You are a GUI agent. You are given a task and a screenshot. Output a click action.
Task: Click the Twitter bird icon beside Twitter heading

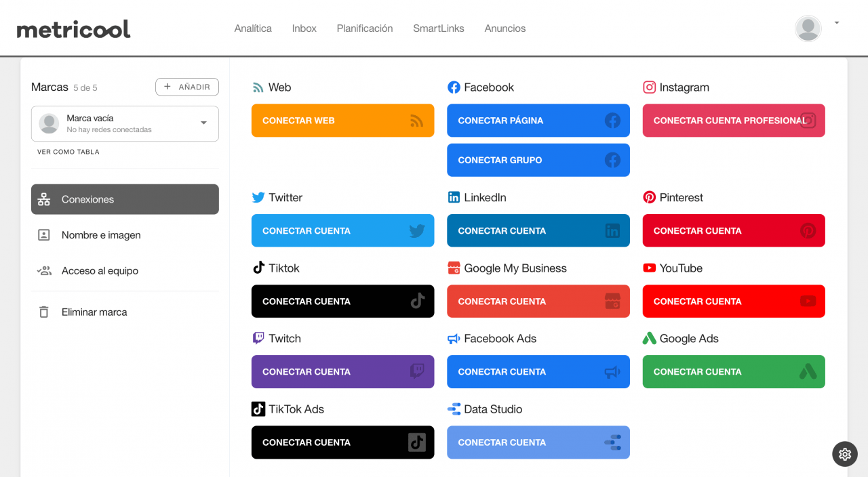pyautogui.click(x=258, y=198)
